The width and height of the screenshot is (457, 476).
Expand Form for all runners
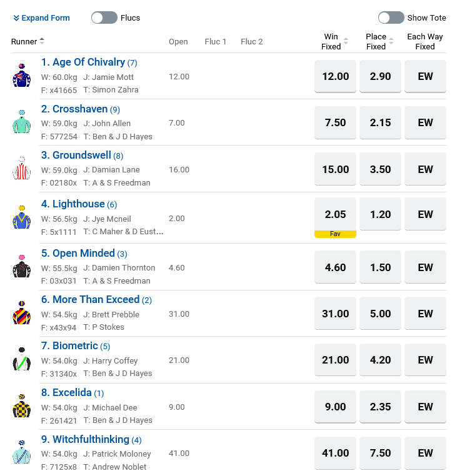tap(41, 18)
